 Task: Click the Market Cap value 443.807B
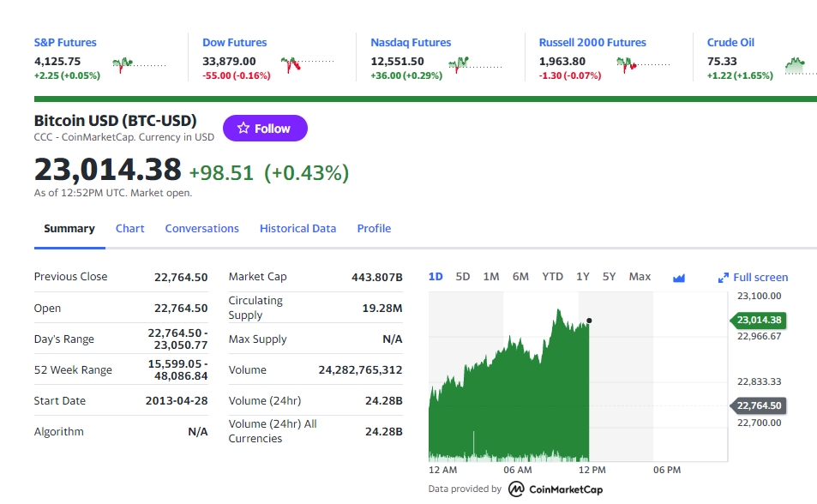click(x=376, y=277)
